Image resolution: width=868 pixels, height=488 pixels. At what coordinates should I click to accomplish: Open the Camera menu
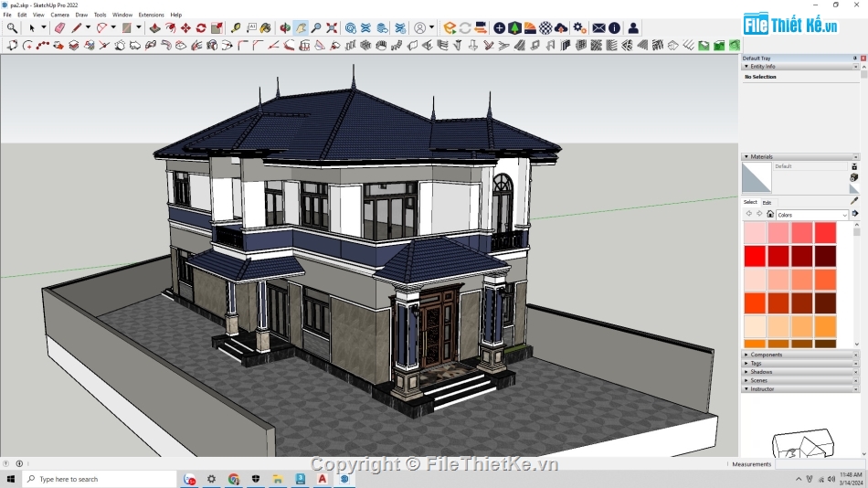click(x=59, y=15)
